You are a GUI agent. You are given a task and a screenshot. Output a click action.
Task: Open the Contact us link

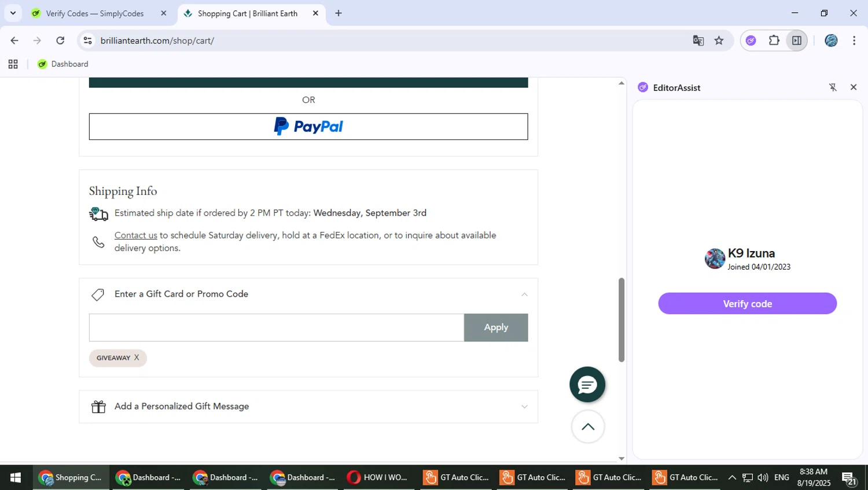(136, 235)
